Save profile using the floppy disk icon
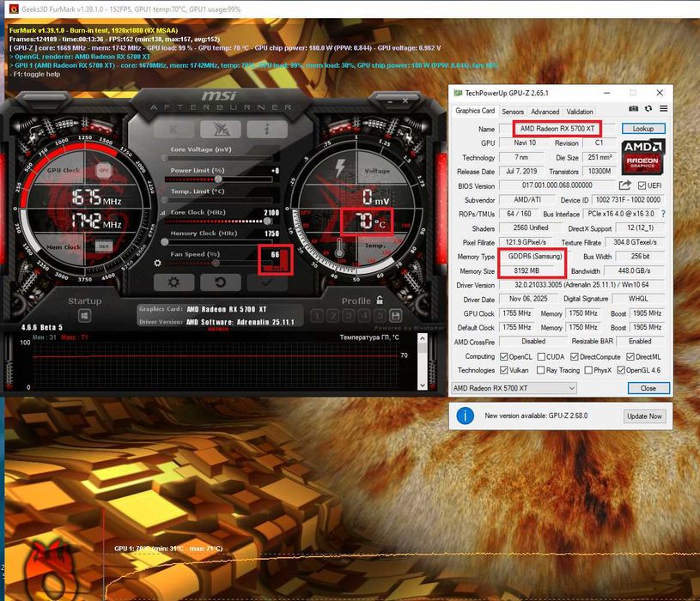This screenshot has width=700, height=601. coord(396,316)
